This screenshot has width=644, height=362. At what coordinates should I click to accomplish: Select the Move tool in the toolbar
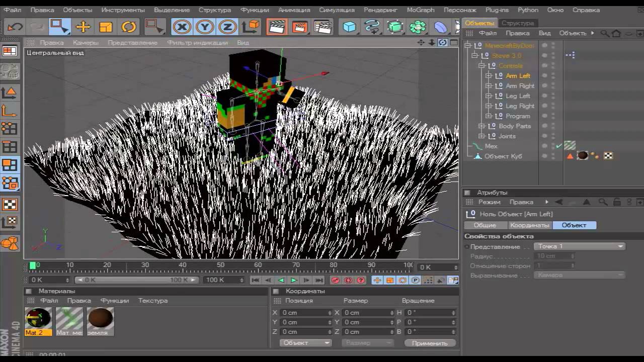83,27
